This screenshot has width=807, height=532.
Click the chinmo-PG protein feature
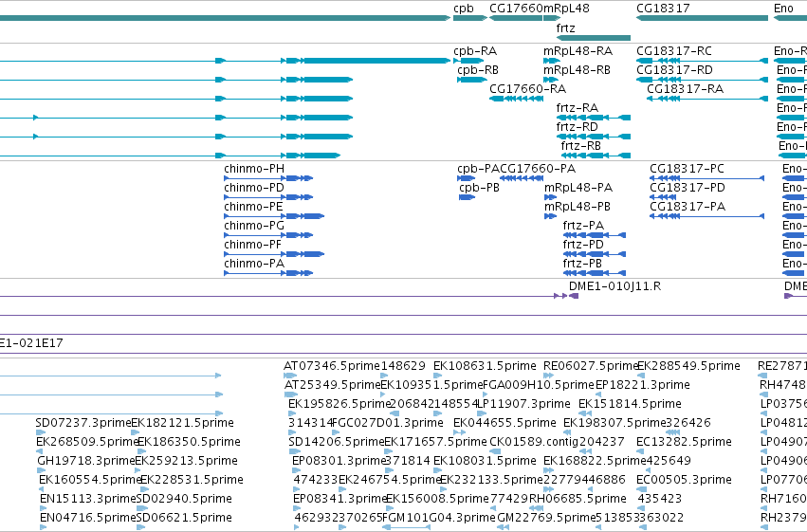[268, 235]
